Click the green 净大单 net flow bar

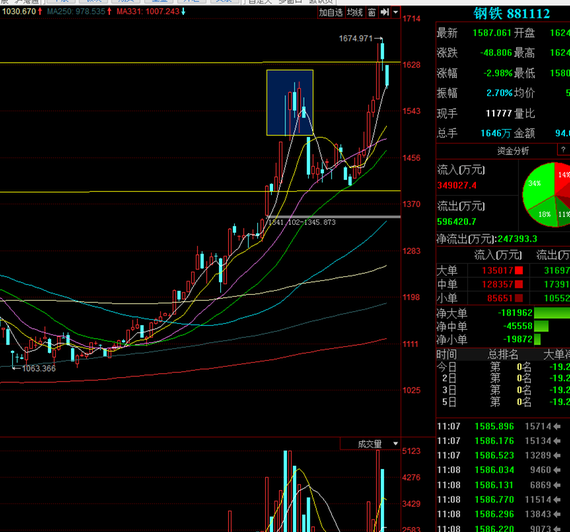pos(552,313)
